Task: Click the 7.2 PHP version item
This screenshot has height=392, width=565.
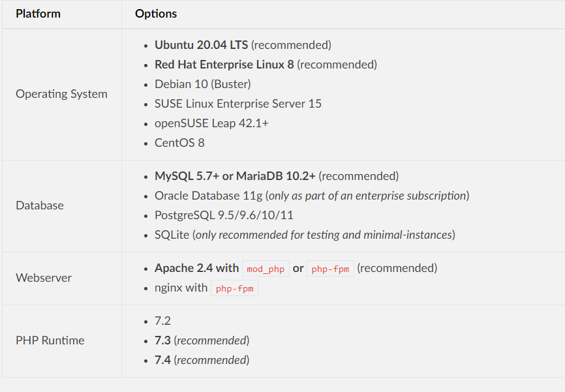Action: (x=162, y=321)
